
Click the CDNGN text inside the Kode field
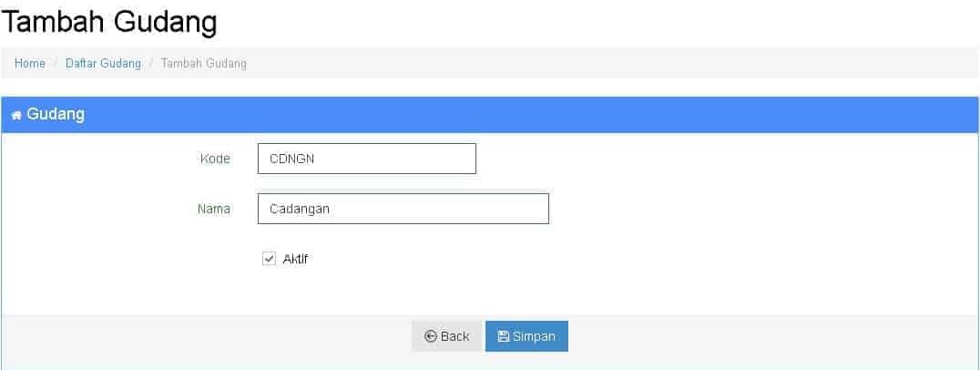(x=291, y=159)
